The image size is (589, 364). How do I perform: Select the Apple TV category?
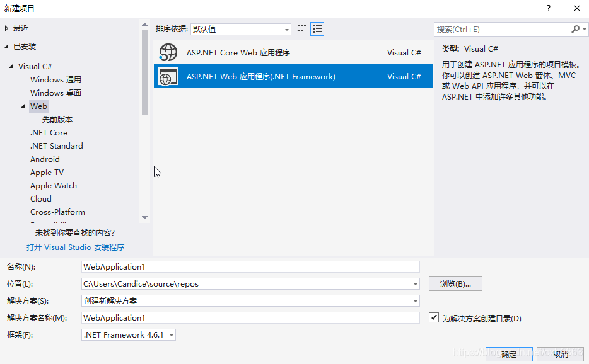pos(47,173)
